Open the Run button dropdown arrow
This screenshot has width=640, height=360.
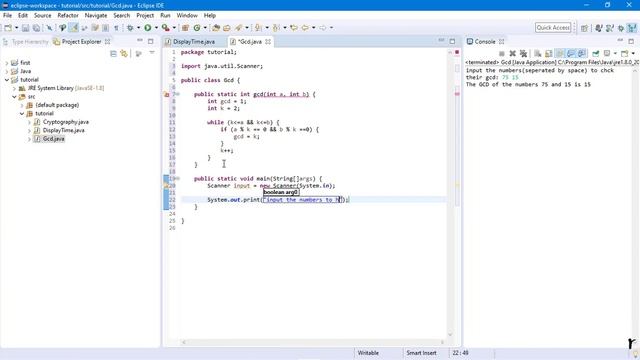pyautogui.click(x=156, y=28)
